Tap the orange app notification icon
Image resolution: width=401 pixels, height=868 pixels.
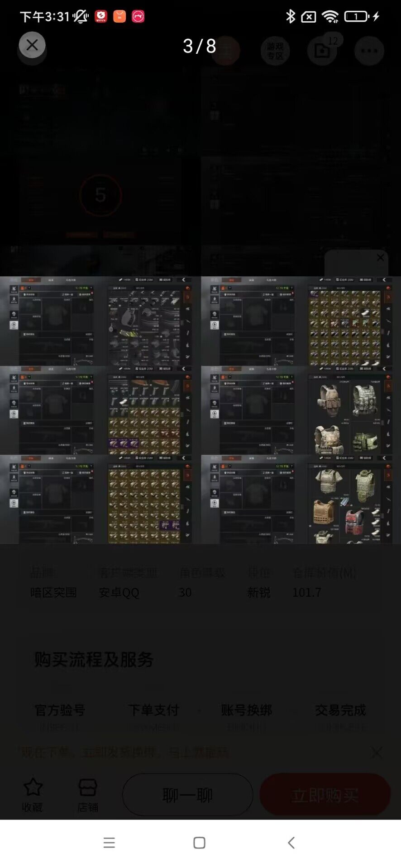click(119, 16)
